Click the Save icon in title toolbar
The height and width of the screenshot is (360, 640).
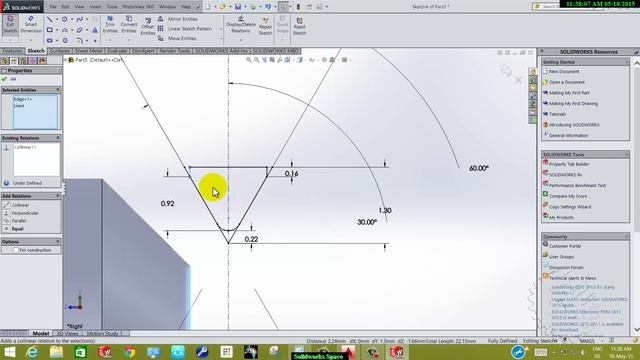[238, 7]
